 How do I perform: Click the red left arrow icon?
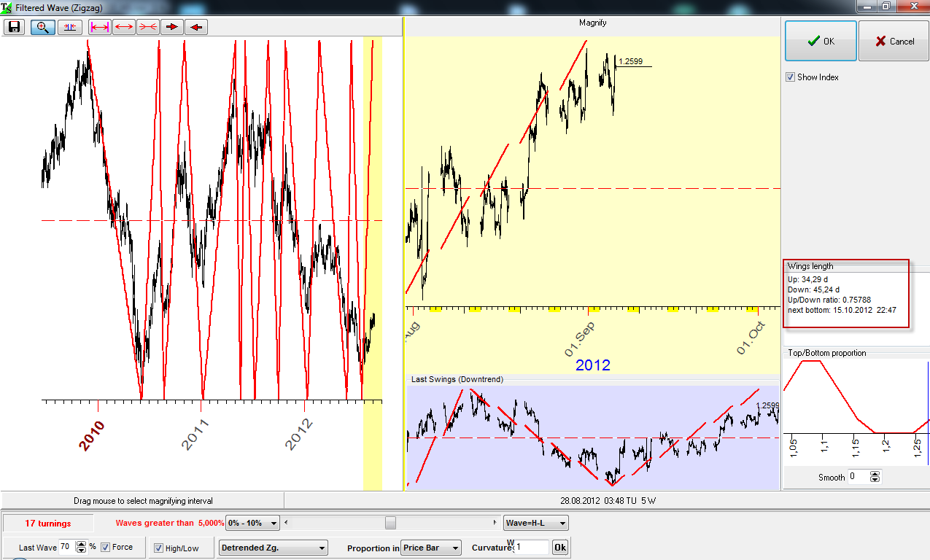tap(195, 27)
